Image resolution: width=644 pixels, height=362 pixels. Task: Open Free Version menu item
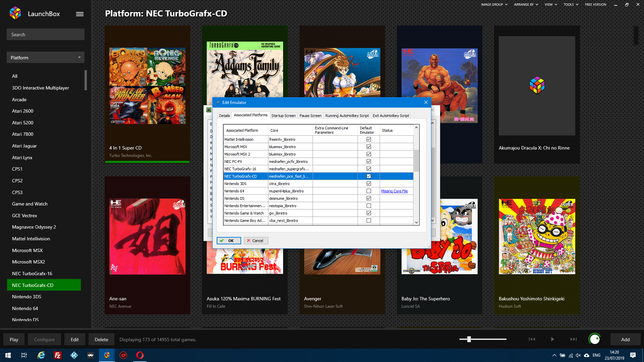[595, 5]
